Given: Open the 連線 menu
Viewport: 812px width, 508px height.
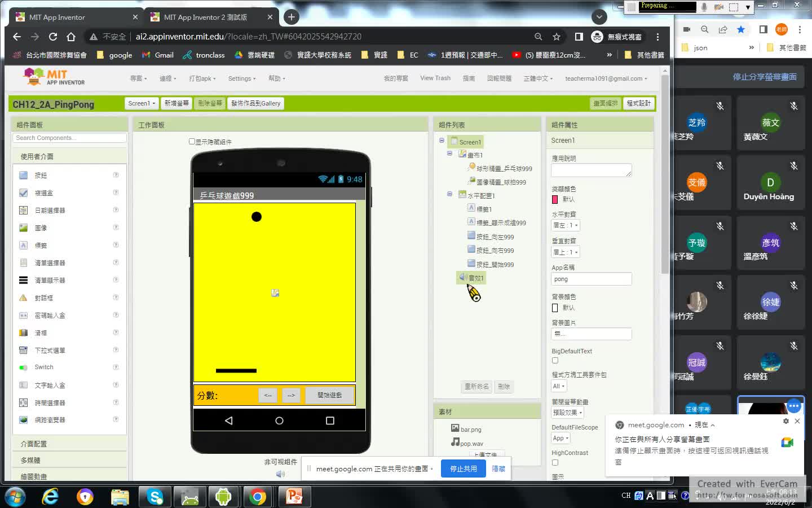Looking at the screenshot, I should 167,78.
